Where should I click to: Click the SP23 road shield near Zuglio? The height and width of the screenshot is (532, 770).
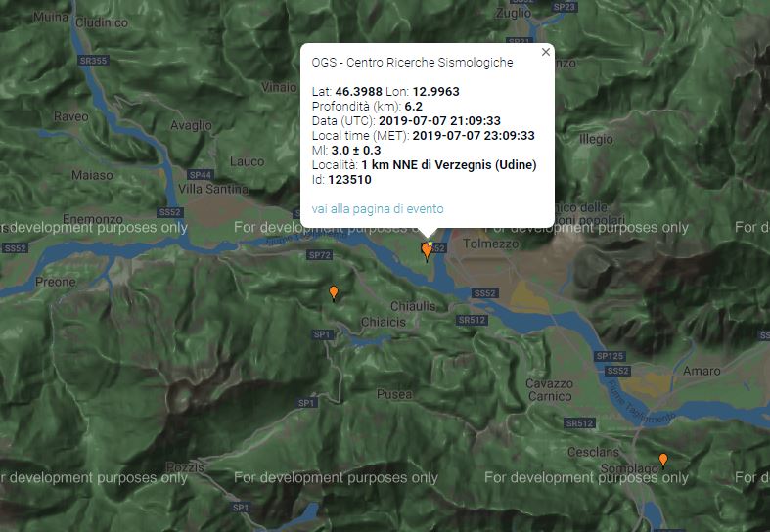(x=564, y=7)
